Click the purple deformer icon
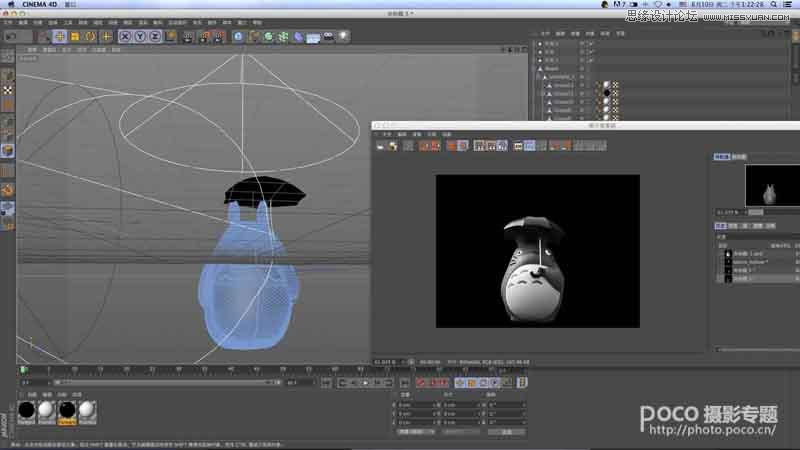Viewport: 800px width, 450px height. (298, 36)
